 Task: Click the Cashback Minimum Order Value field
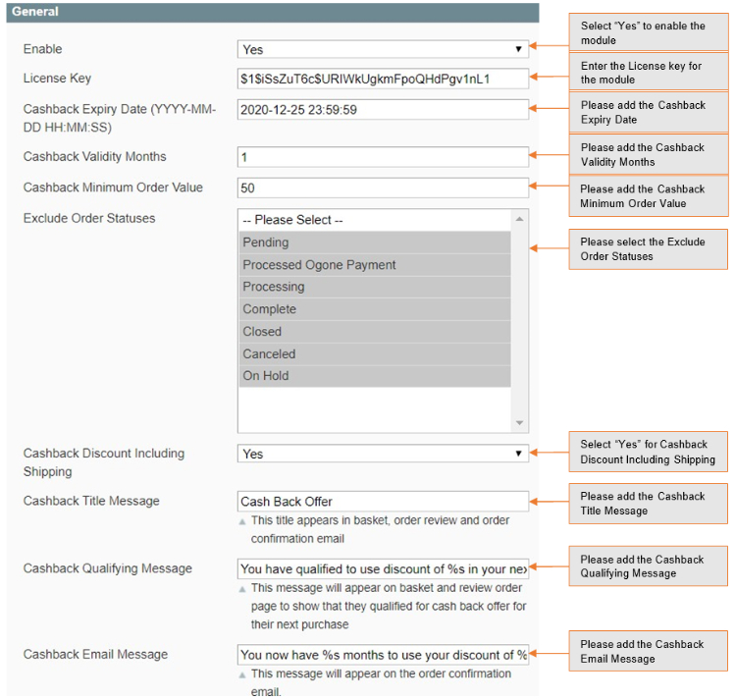(x=383, y=188)
